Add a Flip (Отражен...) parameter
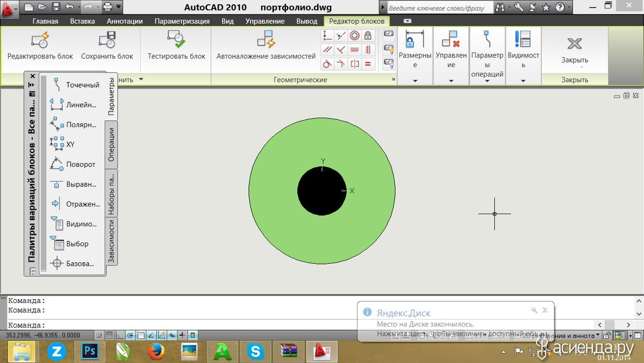The width and height of the screenshot is (644, 363). (75, 204)
